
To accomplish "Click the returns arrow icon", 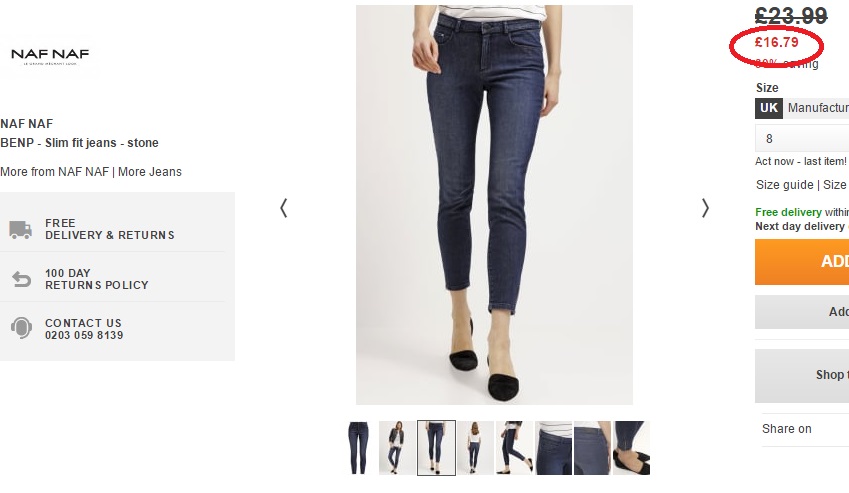I will pos(22,279).
